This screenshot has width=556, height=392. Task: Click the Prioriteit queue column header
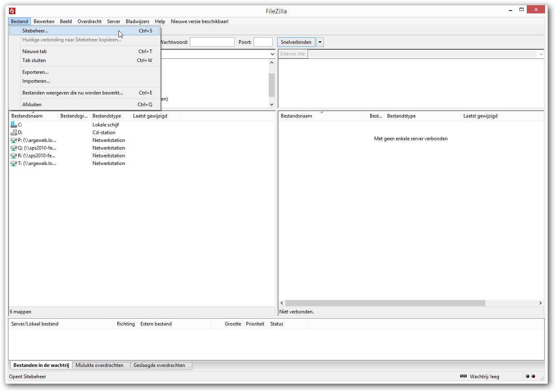click(x=255, y=324)
